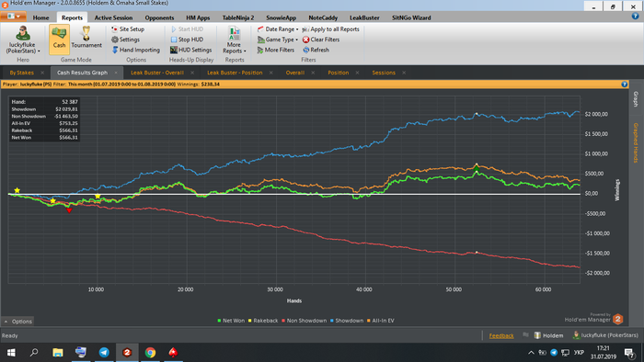Close Leak Buster - Overall tab
This screenshot has width=644, height=362.
[x=192, y=73]
